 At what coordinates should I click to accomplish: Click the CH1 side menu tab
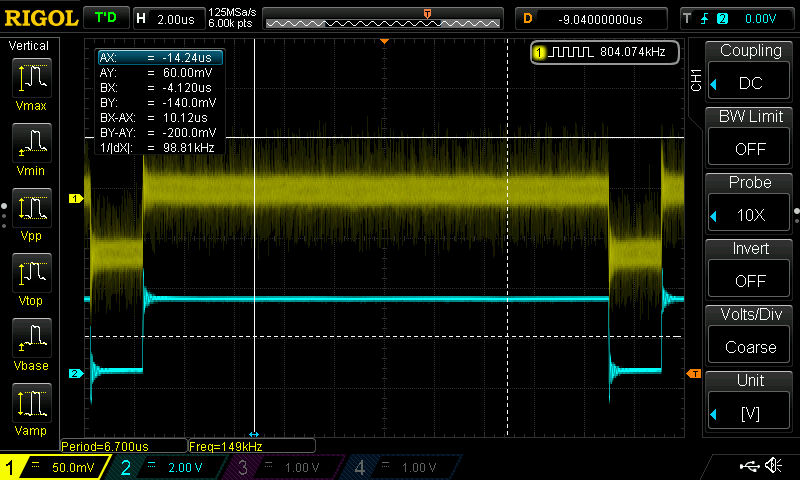696,81
